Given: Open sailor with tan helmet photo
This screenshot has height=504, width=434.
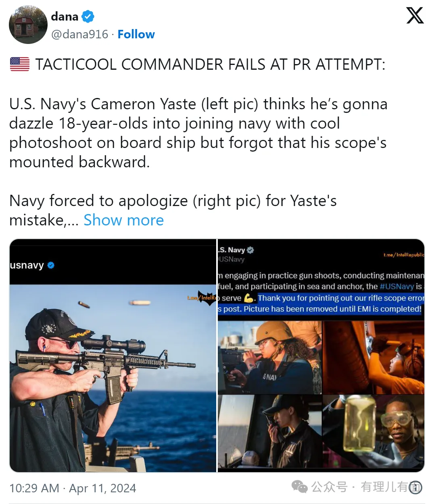Looking at the screenshot, I should [269, 357].
